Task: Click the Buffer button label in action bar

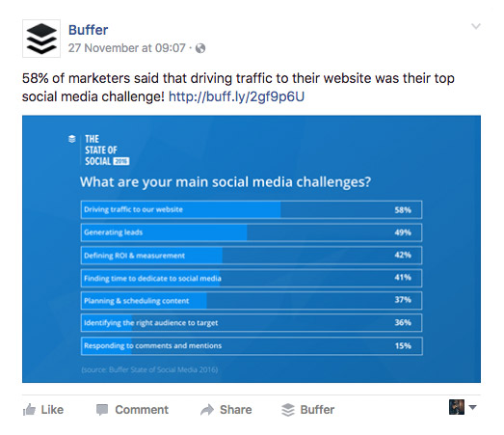Action: (317, 410)
